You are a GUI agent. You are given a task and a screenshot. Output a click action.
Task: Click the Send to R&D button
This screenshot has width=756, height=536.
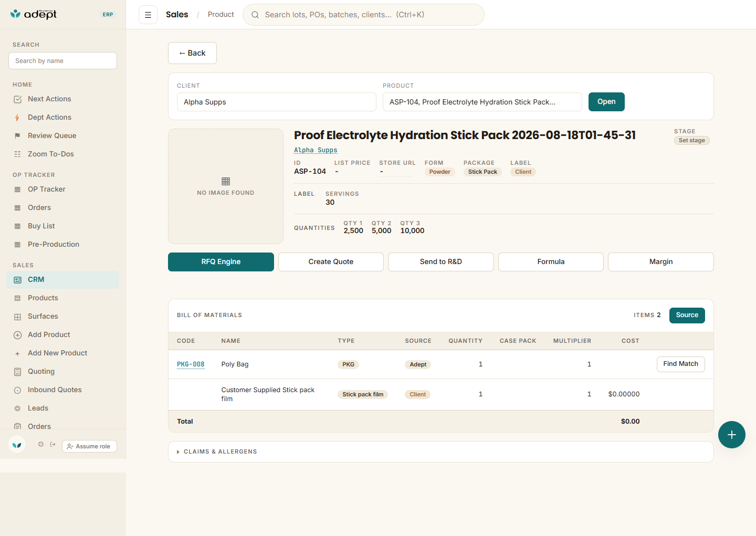(x=441, y=262)
